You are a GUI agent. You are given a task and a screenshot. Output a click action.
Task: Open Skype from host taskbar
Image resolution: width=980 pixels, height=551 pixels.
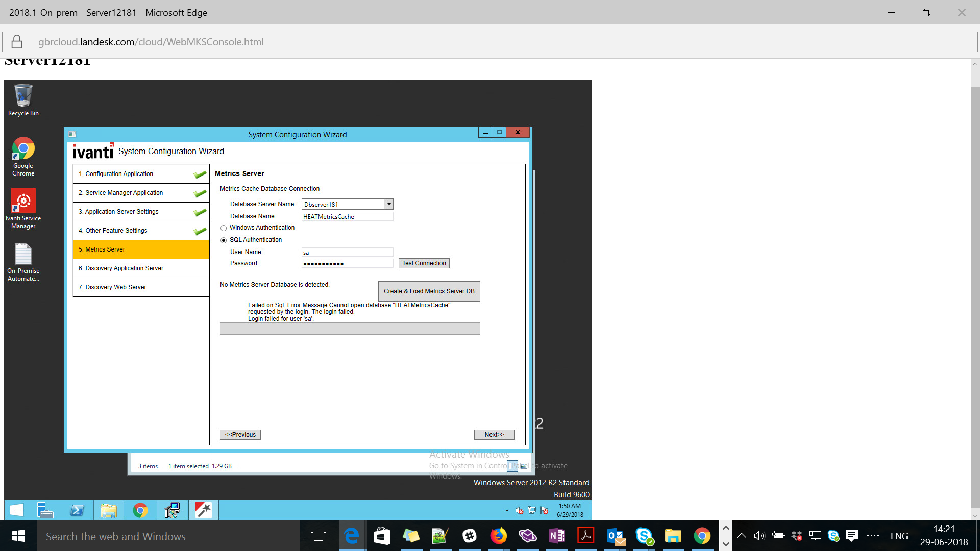coord(644,536)
